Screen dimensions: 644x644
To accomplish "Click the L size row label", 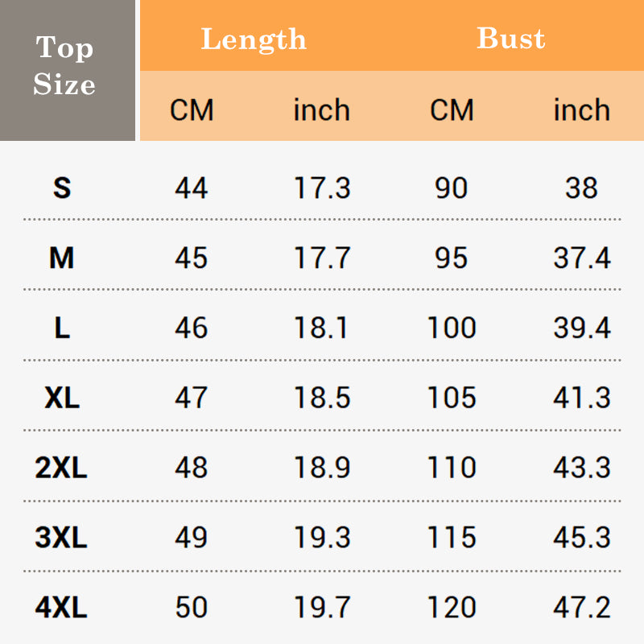I will [62, 328].
